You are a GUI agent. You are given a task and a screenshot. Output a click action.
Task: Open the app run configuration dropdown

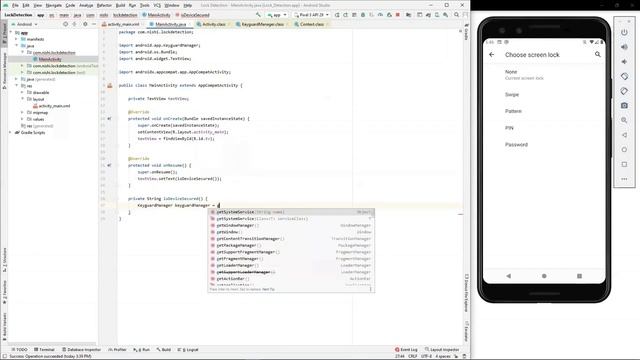[277, 15]
